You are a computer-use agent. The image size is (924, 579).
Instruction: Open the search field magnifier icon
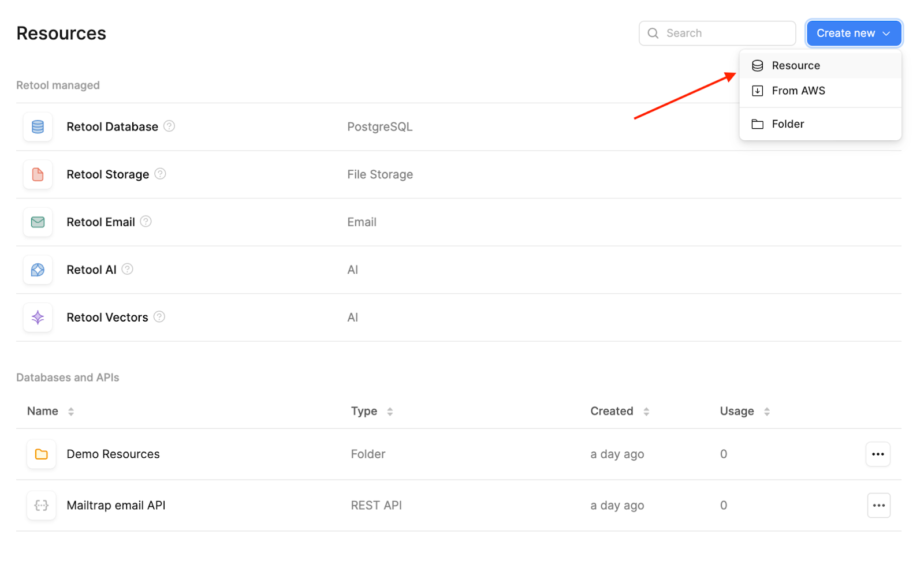click(x=653, y=33)
